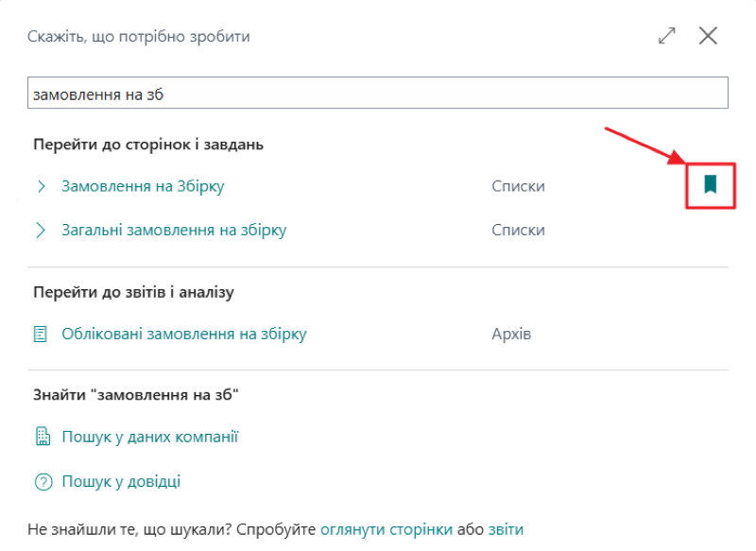Image resolution: width=756 pixels, height=551 pixels.
Task: Click the building icon for company data search
Action: (42, 437)
